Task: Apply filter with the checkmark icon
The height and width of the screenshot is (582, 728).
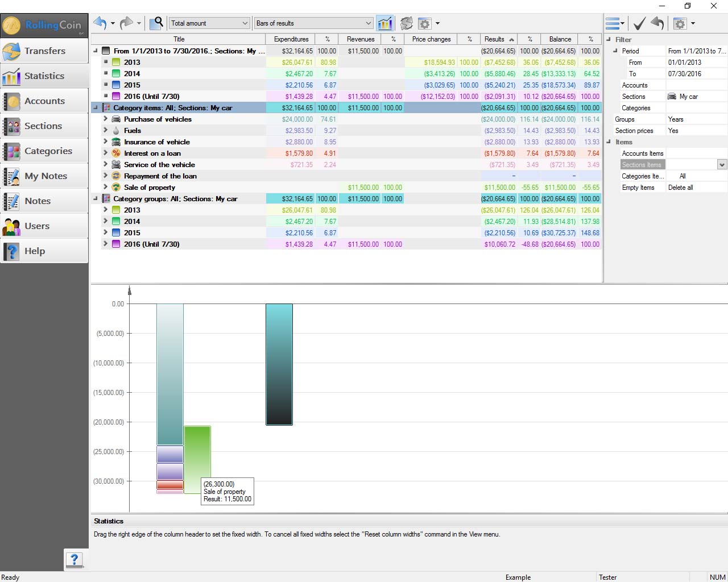Action: (x=639, y=23)
